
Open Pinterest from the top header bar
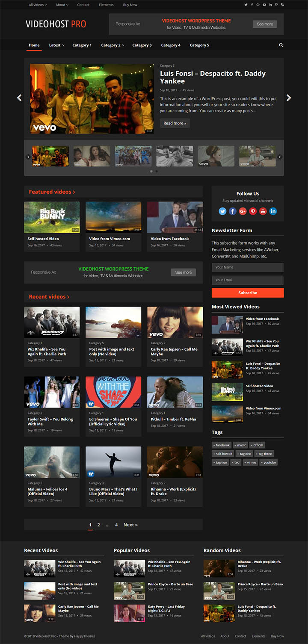pos(276,5)
